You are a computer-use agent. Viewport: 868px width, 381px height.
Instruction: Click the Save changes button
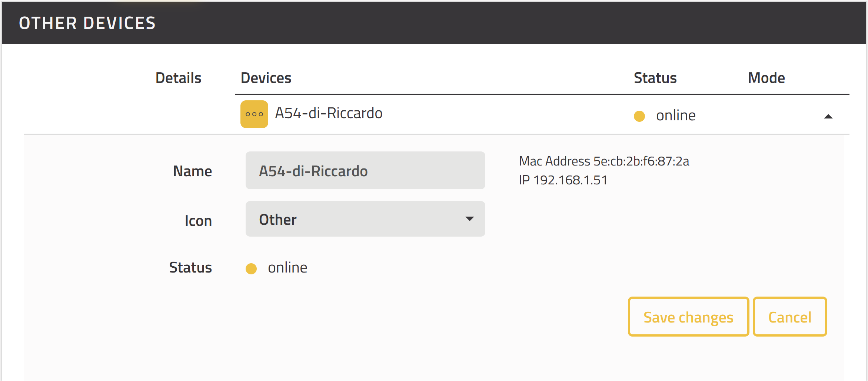pyautogui.click(x=688, y=317)
